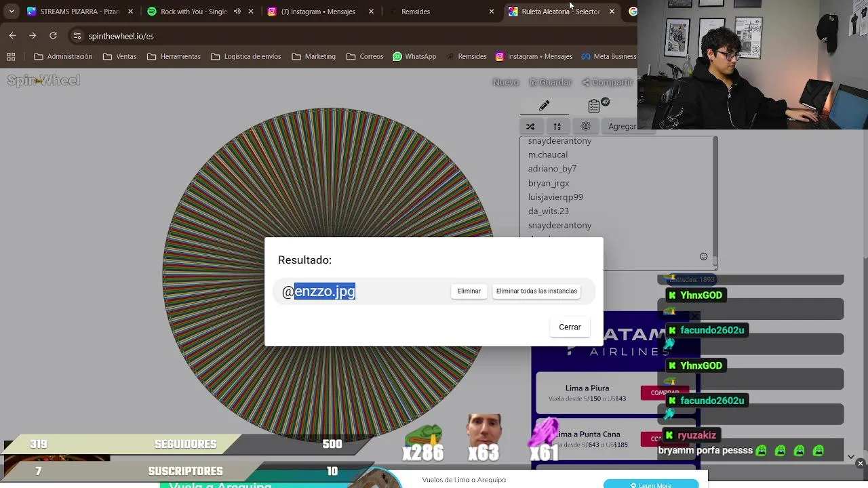
Task: Open the Administración bookmark folder
Action: (63, 56)
